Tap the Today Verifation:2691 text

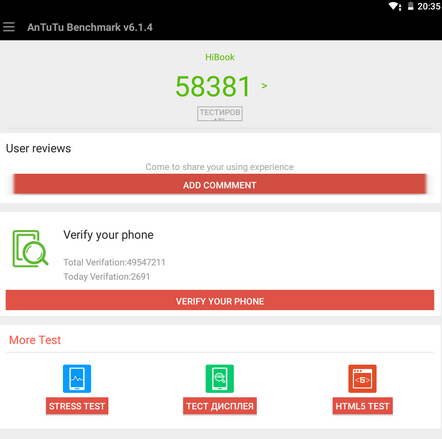point(107,277)
